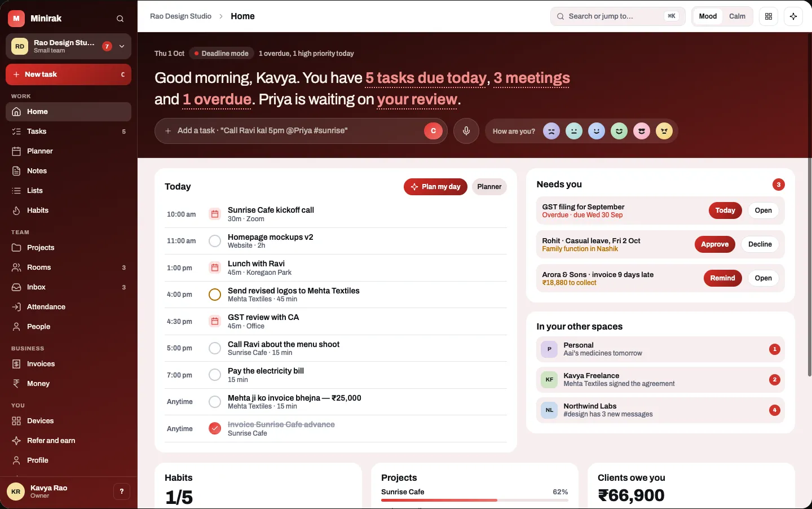The width and height of the screenshot is (812, 509).
Task: Mark Pay the electricity bill complete
Action: pyautogui.click(x=215, y=375)
